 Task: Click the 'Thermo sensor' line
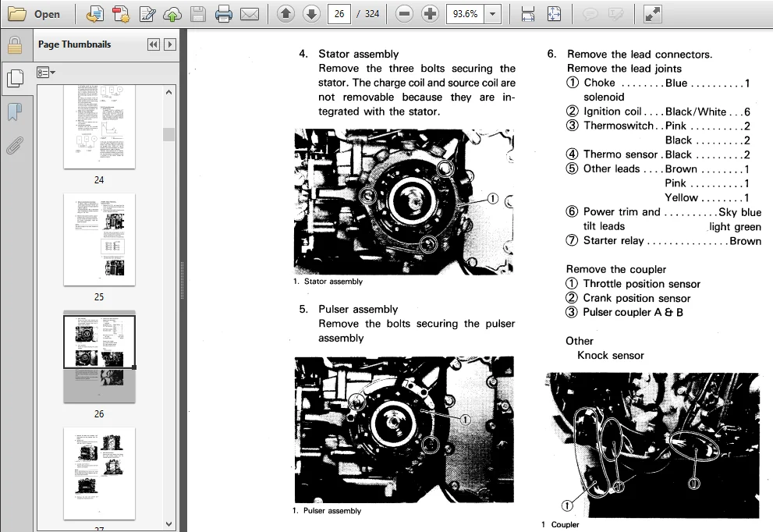(658, 154)
